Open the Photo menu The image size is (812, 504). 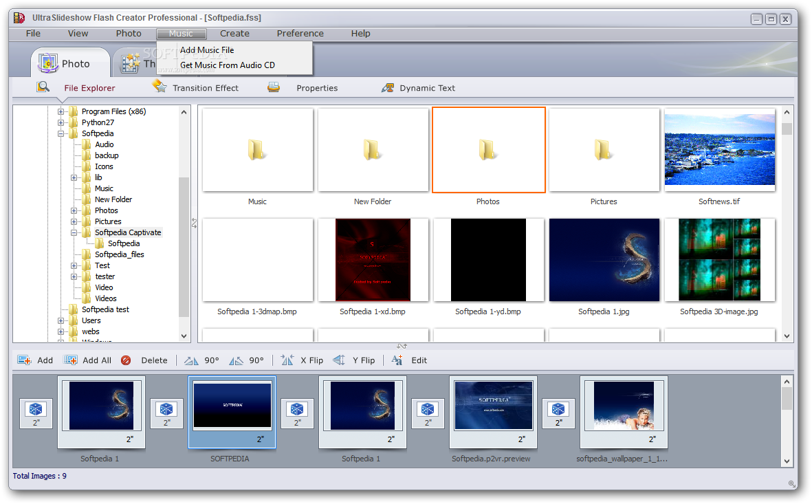(129, 33)
